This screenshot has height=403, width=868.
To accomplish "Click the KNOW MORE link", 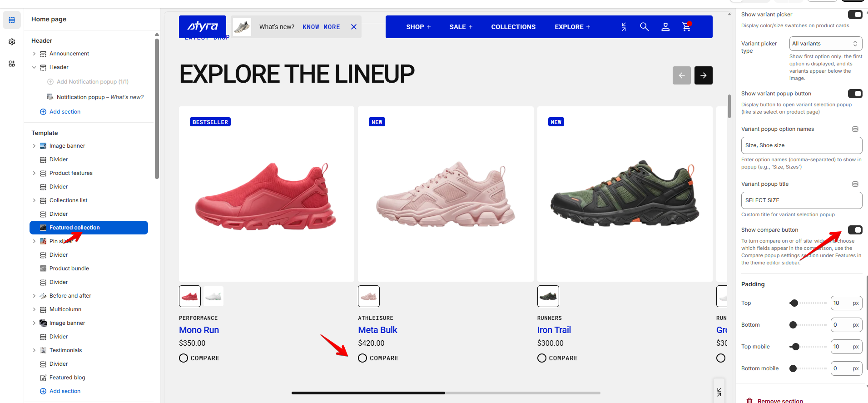I will click(321, 27).
